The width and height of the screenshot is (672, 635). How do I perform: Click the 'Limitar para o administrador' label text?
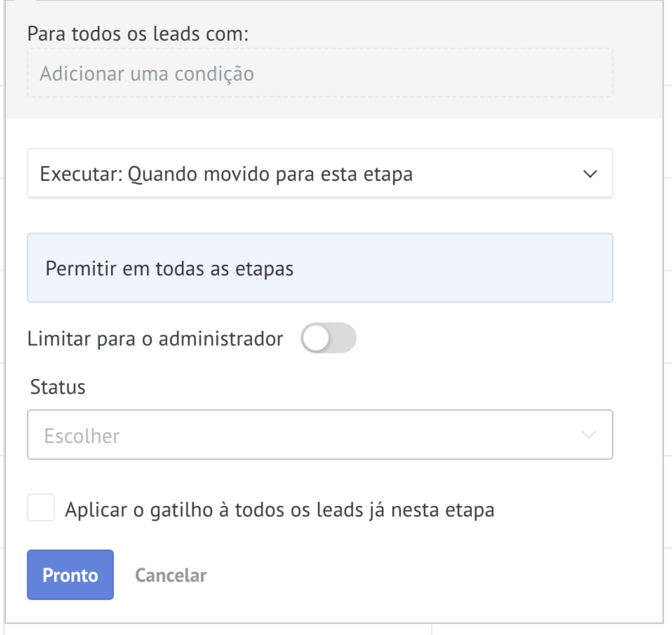click(155, 339)
